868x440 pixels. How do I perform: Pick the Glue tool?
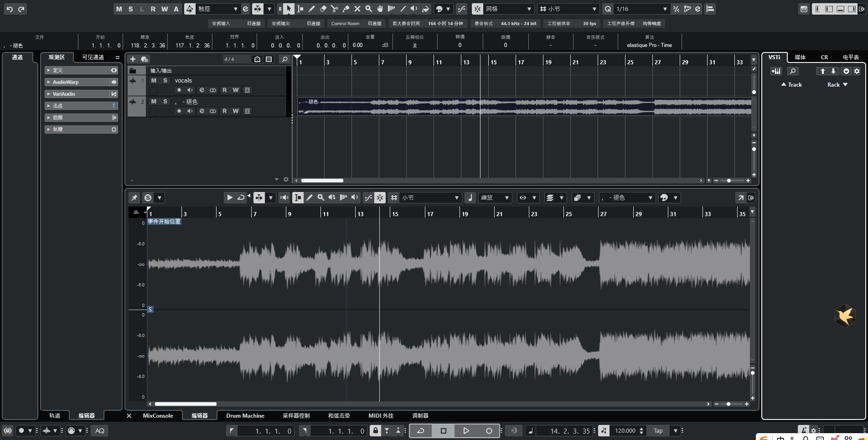(x=346, y=9)
